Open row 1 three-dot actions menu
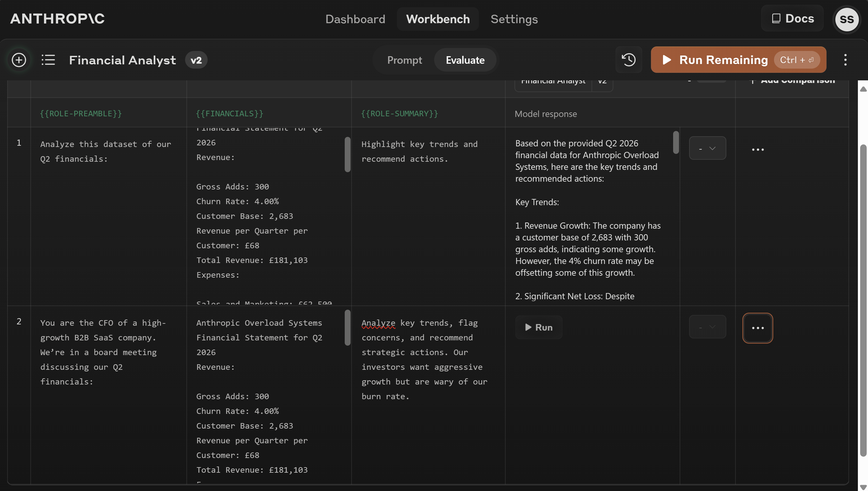The image size is (868, 491). click(x=757, y=149)
